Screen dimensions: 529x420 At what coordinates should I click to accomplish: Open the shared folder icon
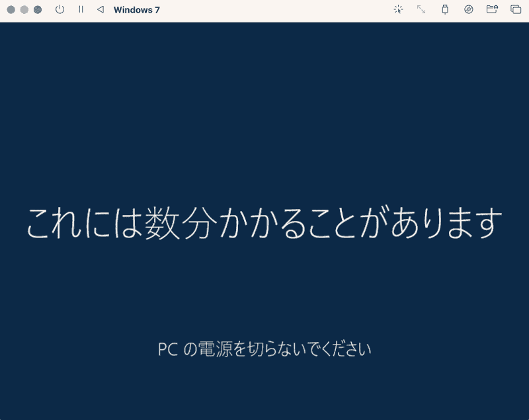(x=492, y=9)
